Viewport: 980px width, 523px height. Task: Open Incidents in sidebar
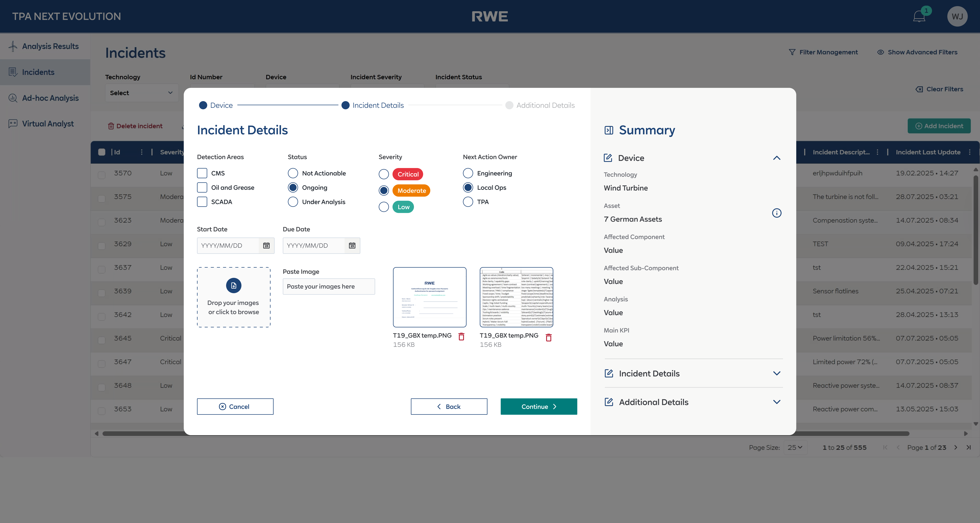[x=45, y=72]
